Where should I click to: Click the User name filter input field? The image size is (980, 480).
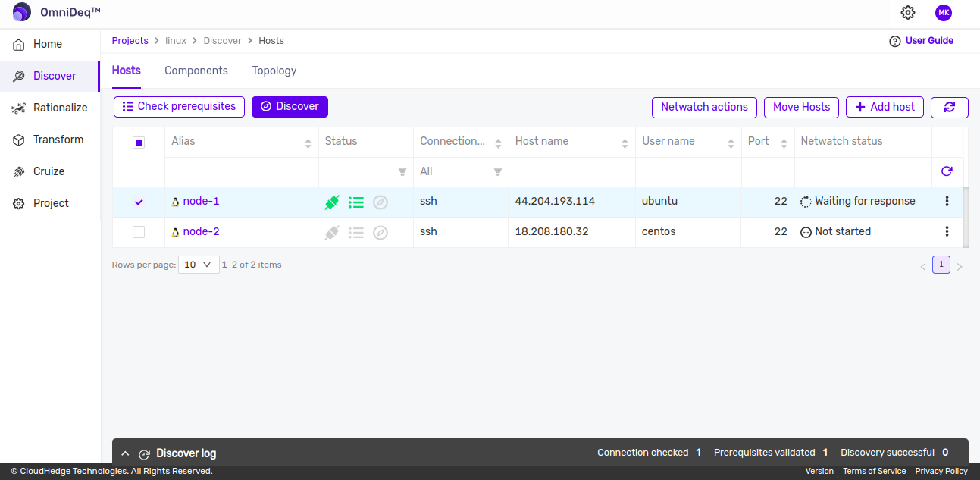click(688, 171)
